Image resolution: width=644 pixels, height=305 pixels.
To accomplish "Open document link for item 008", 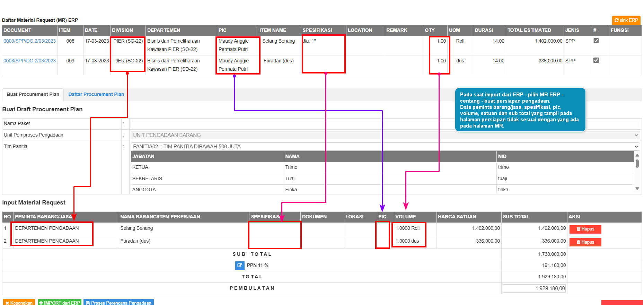I will pyautogui.click(x=30, y=41).
